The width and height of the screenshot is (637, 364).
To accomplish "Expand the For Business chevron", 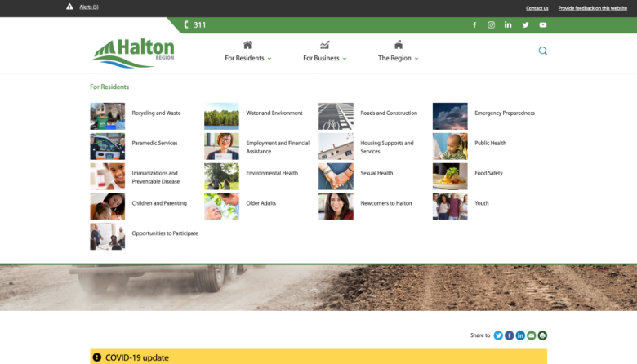I will tap(345, 59).
